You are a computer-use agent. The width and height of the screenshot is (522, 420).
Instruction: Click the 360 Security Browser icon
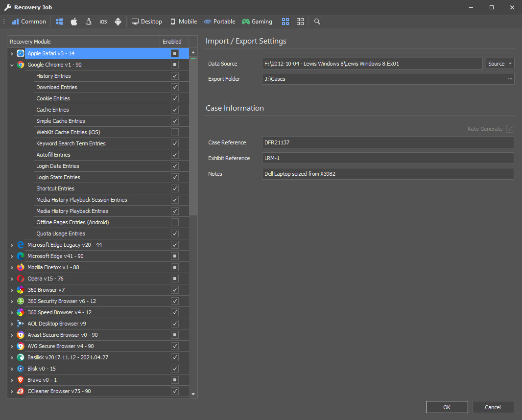(x=21, y=301)
